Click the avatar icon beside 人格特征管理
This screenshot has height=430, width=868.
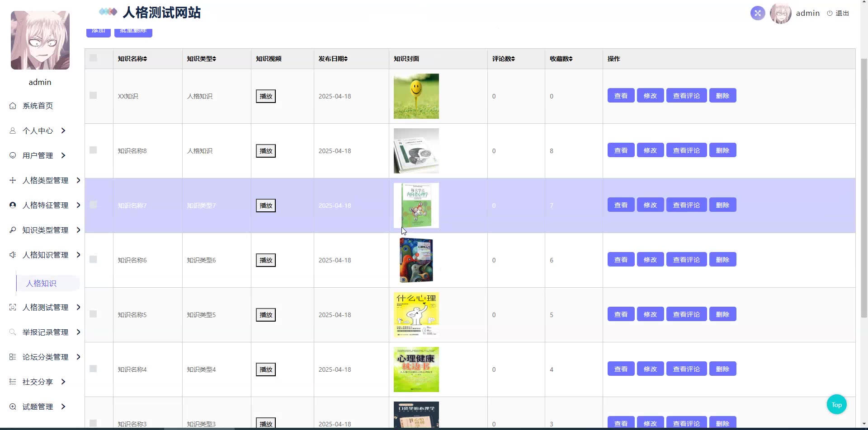[13, 205]
